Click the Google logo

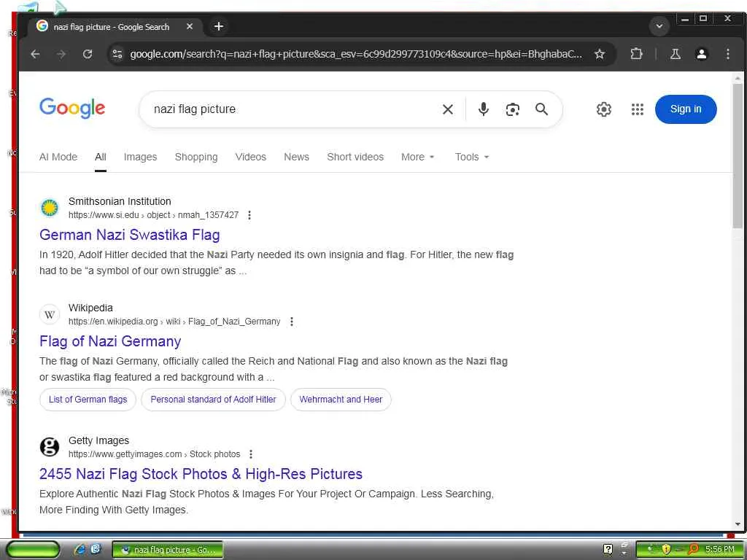(x=72, y=108)
